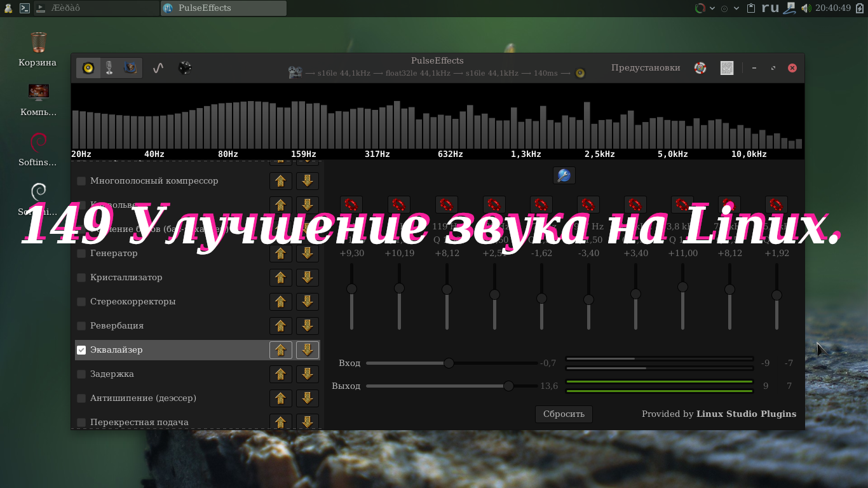Image resolution: width=868 pixels, height=488 pixels.
Task: Switch to the Æèðàô taskbar window button
Action: point(97,8)
